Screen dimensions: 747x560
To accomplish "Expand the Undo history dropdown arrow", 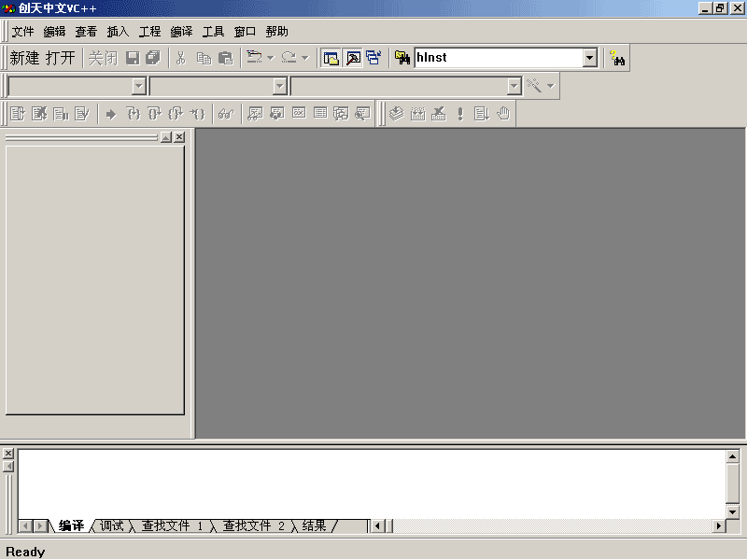I will pyautogui.click(x=271, y=58).
